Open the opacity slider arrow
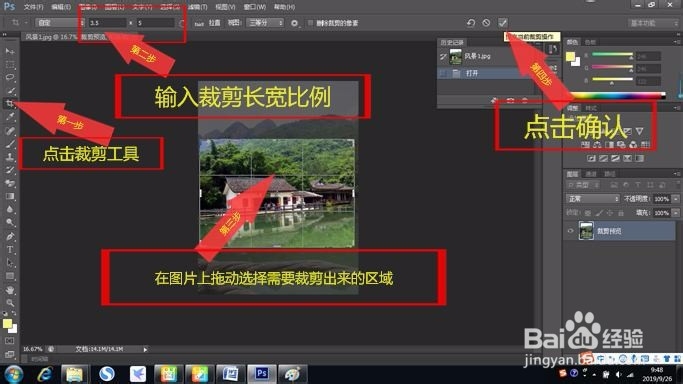The image size is (683, 384). click(x=676, y=199)
